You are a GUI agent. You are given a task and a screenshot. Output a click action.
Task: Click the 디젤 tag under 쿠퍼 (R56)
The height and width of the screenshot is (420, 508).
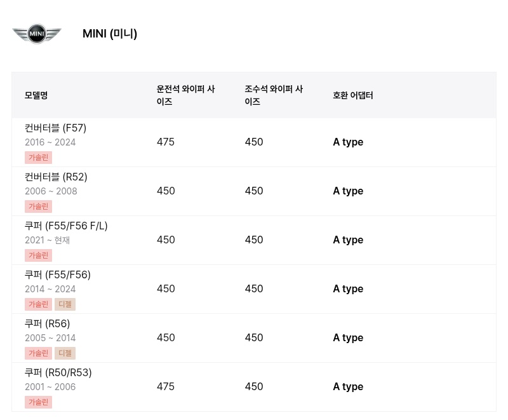(x=65, y=353)
